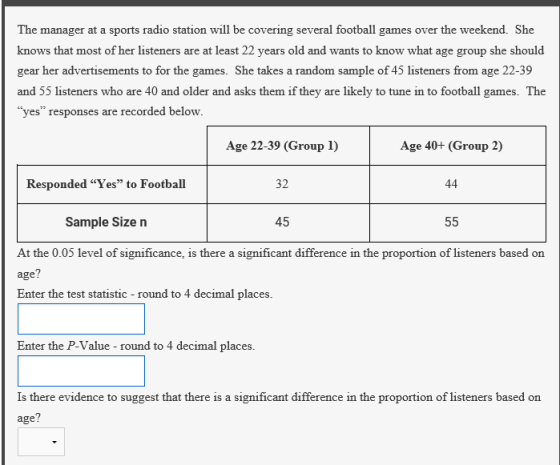Viewport: 560px width, 465px height.
Task: Click the 'Enter the P-Value' instruction text
Action: (x=136, y=346)
